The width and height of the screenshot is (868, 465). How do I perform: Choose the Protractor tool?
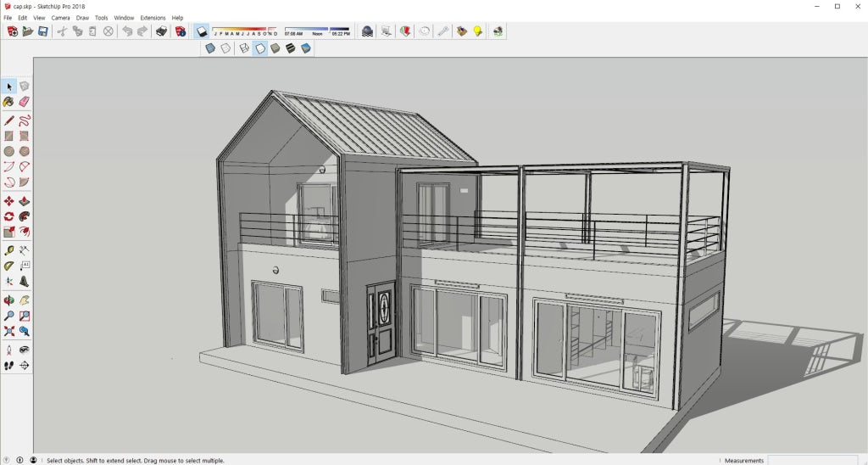point(8,266)
